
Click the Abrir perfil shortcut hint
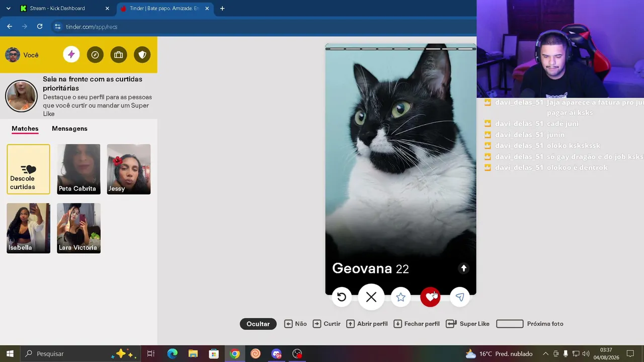point(367,324)
